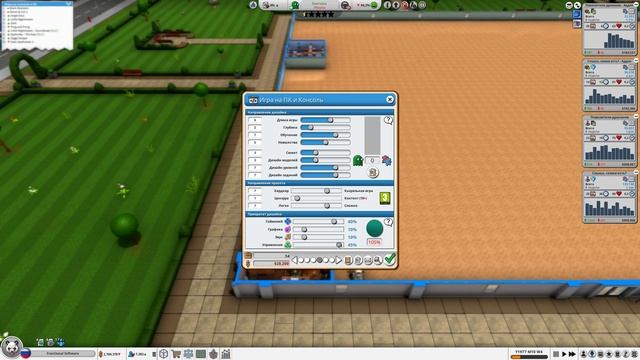Open the shopping cart menu
640x360 pixels.
[176, 354]
